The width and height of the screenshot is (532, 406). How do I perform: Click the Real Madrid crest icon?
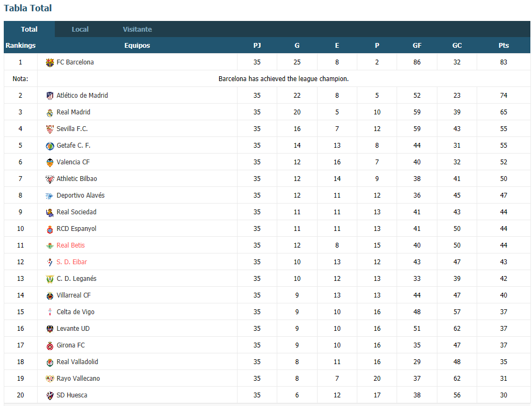point(50,113)
